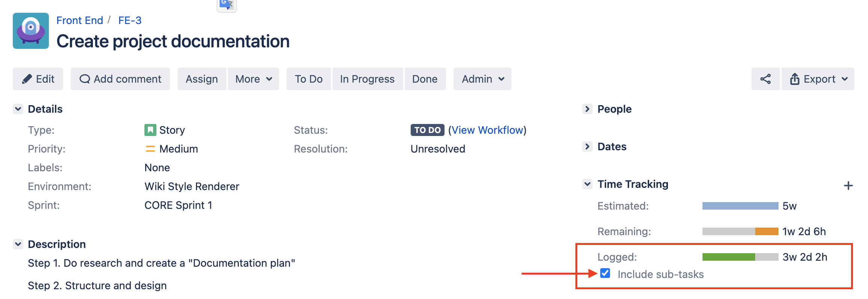Click the green Logged progress bar
This screenshot has width=868, height=299.
(x=728, y=257)
